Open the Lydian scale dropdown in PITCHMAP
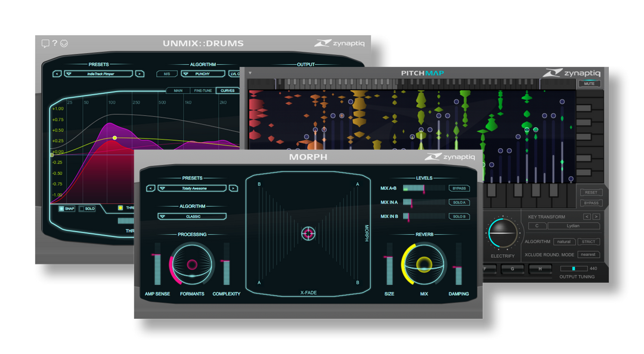This screenshot has width=644, height=354. click(x=574, y=226)
